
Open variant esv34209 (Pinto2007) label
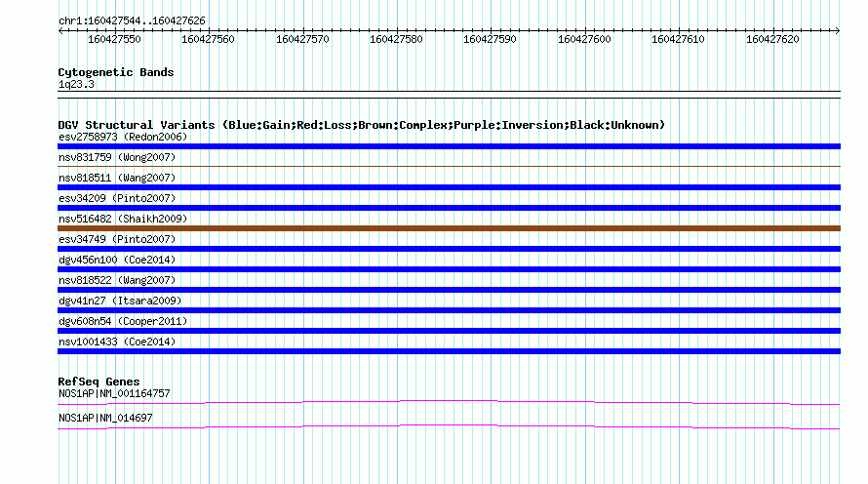tap(117, 198)
